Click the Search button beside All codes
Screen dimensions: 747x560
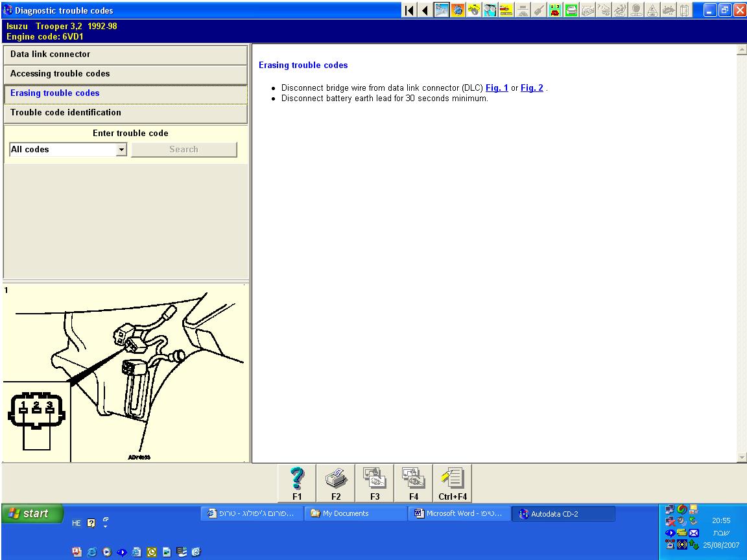(184, 150)
